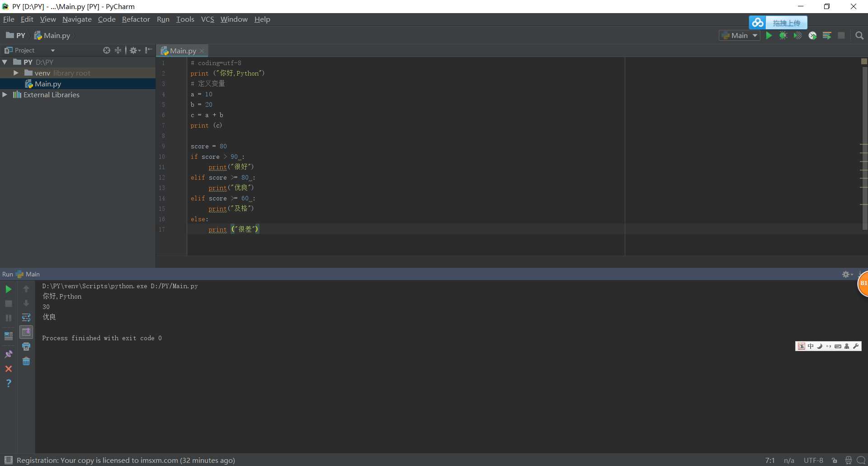Toggle file read-only lock icon
Image resolution: width=868 pixels, height=466 pixels.
835,461
